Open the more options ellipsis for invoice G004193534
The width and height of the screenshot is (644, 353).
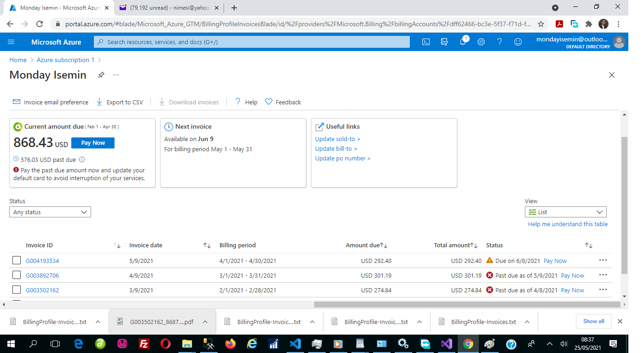[603, 260]
